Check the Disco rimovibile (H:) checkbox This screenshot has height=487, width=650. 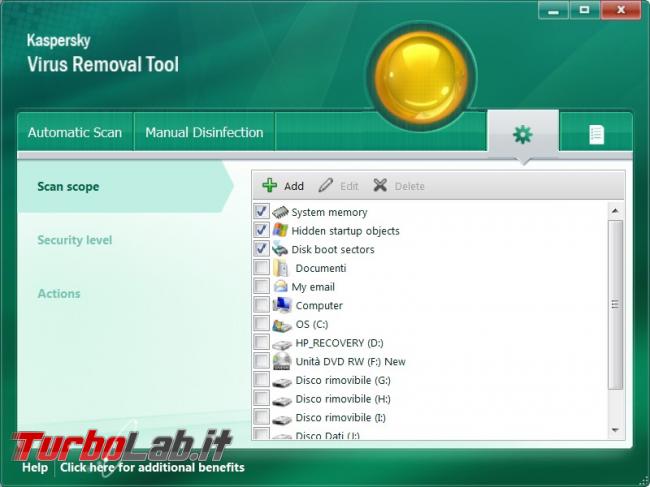click(x=261, y=398)
